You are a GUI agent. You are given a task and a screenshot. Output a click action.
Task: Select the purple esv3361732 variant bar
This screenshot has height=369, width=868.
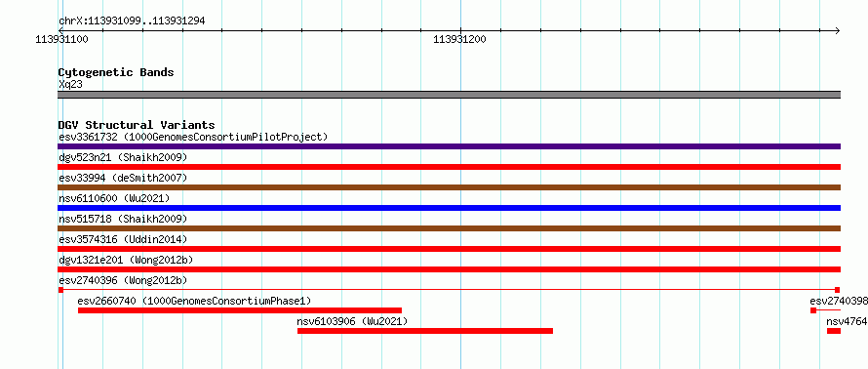[x=449, y=146]
